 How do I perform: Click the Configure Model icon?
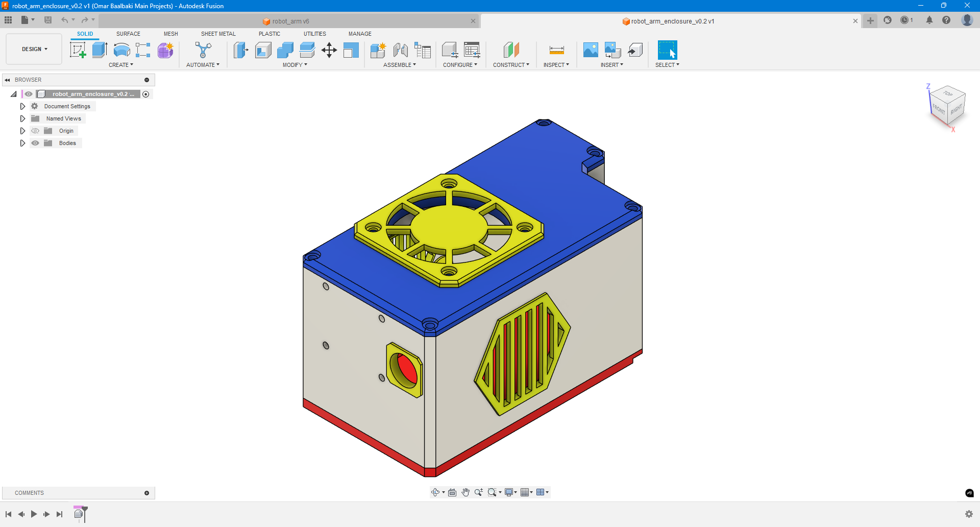coord(450,50)
